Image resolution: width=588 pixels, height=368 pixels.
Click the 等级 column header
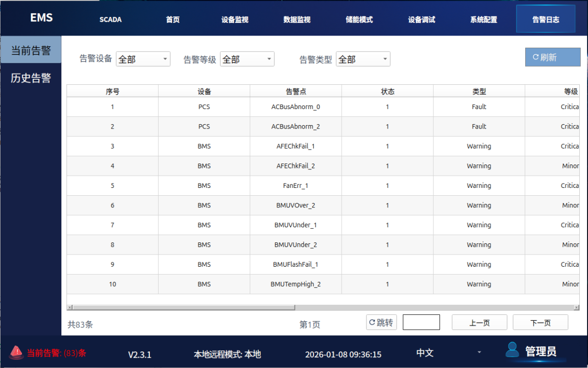(x=552, y=91)
